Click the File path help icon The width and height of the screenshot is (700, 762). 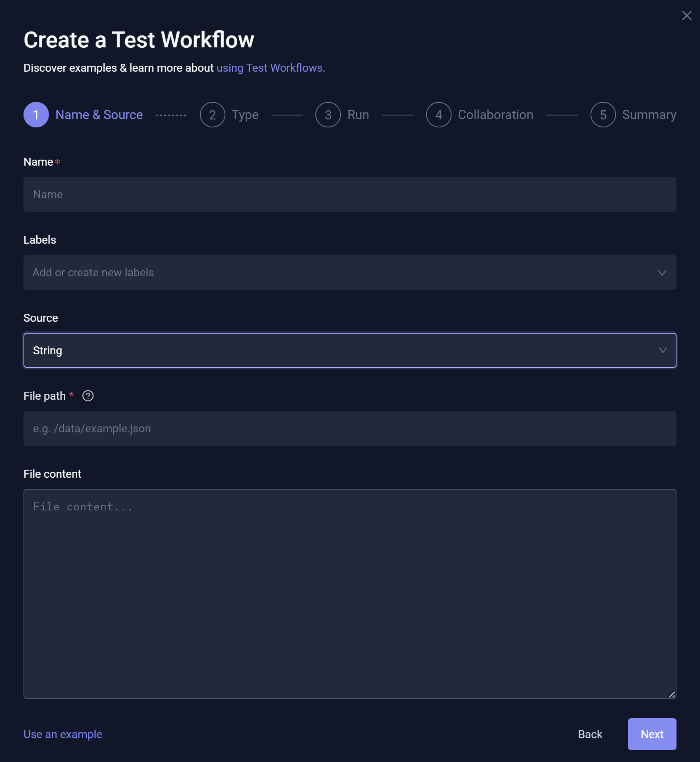coord(88,396)
